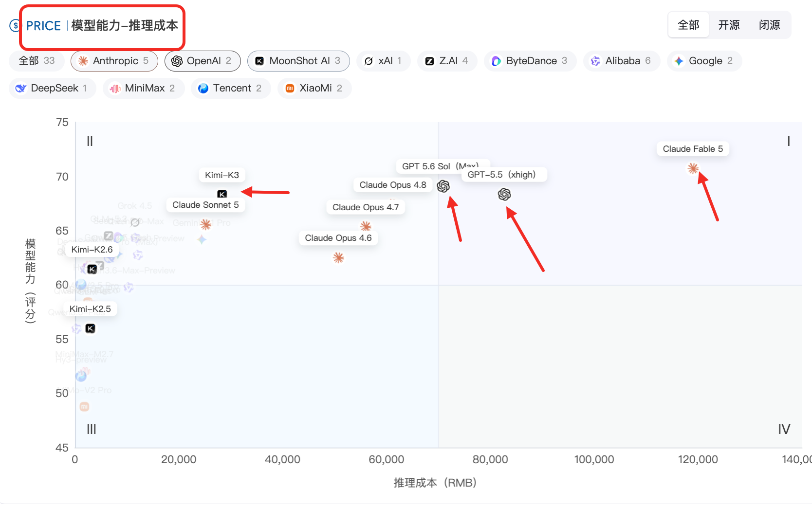Viewport: 812px width, 508px height.
Task: Click the Claude Opus 4.6 data point icon
Action: (x=338, y=257)
